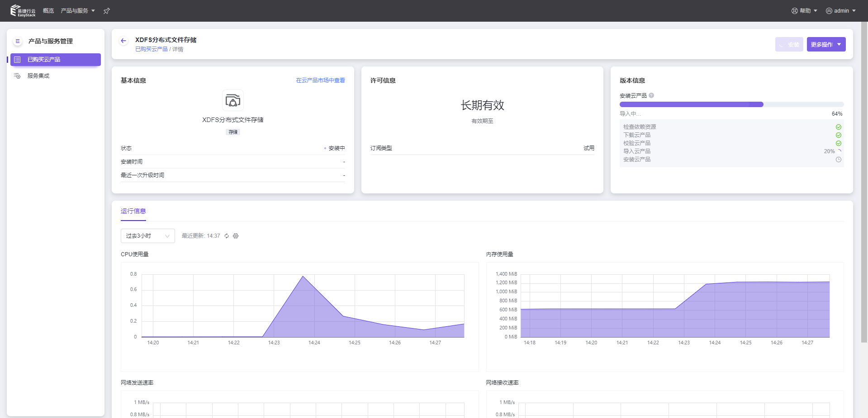Click the help icon beside 安装云产品
Viewport: 868px width, 418px height.
pyautogui.click(x=651, y=95)
